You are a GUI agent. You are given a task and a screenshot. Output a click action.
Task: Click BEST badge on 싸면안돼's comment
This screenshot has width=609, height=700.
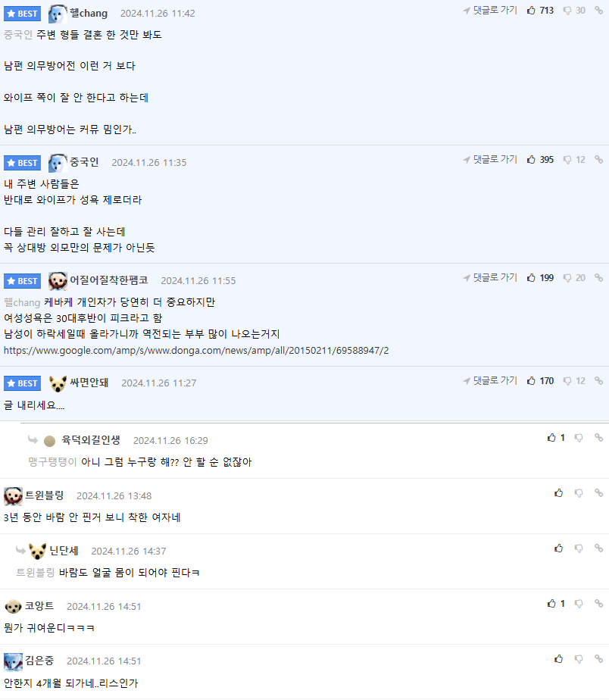pyautogui.click(x=22, y=383)
